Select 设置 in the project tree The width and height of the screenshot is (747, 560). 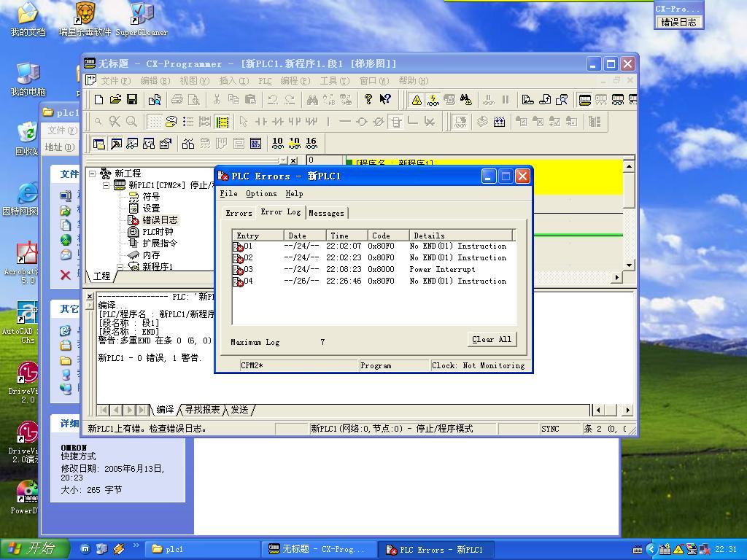pyautogui.click(x=151, y=208)
